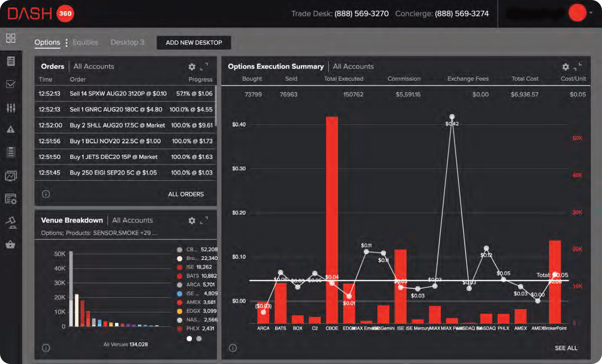Click the ADD NEW DESKTOP button
The image size is (602, 364).
pos(193,43)
